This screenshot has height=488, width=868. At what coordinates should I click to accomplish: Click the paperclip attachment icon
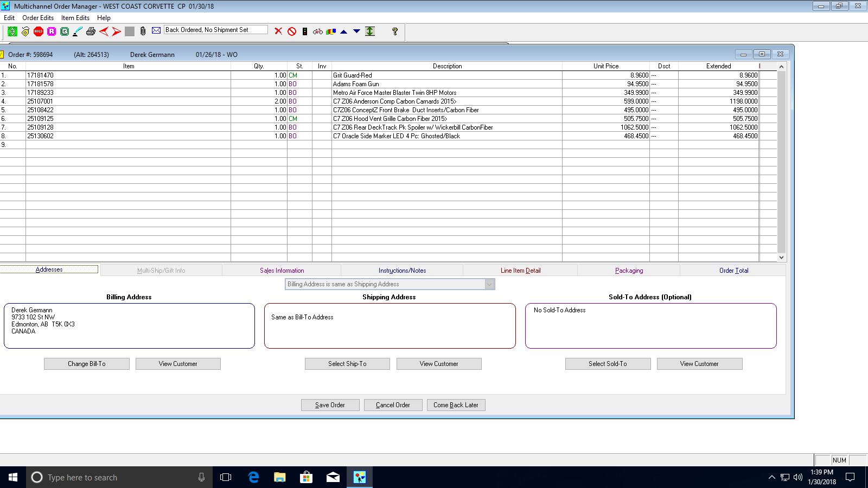point(143,31)
